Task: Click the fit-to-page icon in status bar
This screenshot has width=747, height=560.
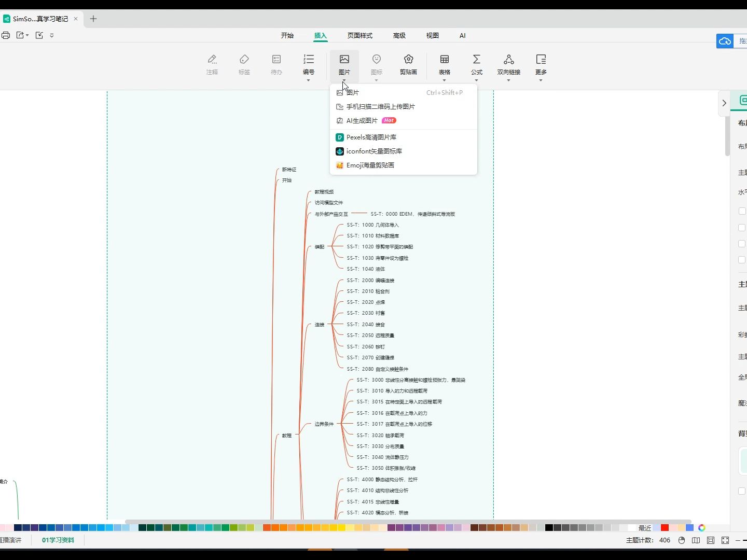Action: click(x=711, y=540)
